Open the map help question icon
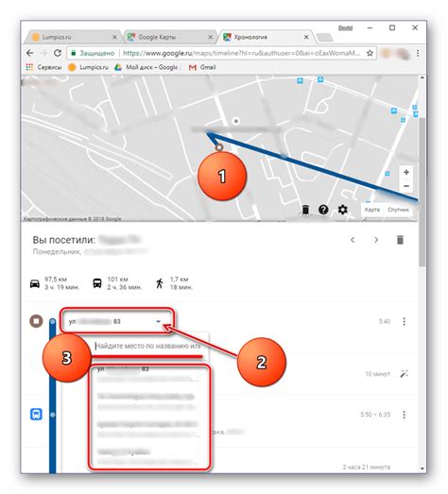The width and height of the screenshot is (448, 494). coord(323,210)
